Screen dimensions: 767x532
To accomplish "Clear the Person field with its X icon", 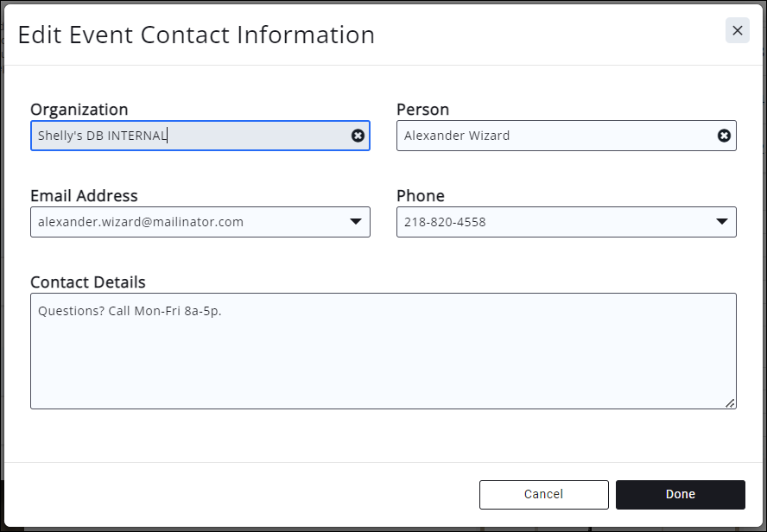I will [724, 136].
